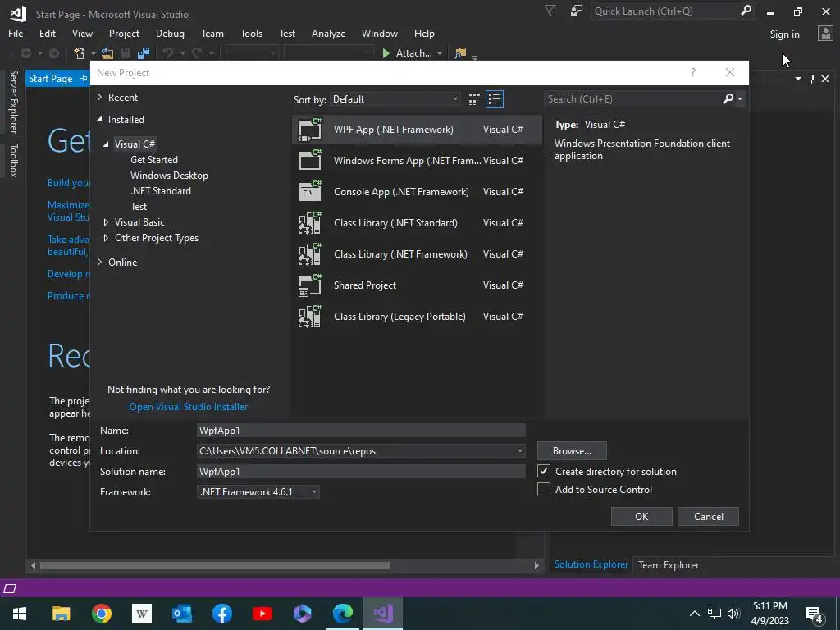
Task: Open the Server Explorer side tab
Action: point(14,102)
